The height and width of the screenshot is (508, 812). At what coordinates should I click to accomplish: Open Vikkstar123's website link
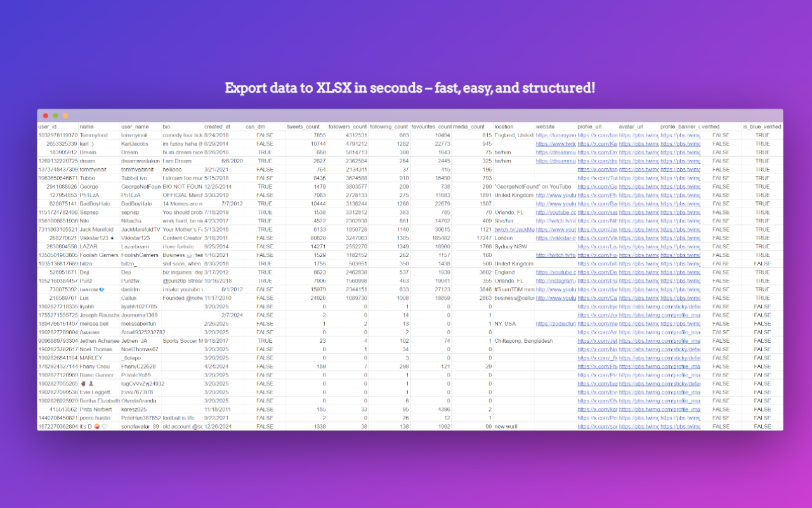[555, 237]
